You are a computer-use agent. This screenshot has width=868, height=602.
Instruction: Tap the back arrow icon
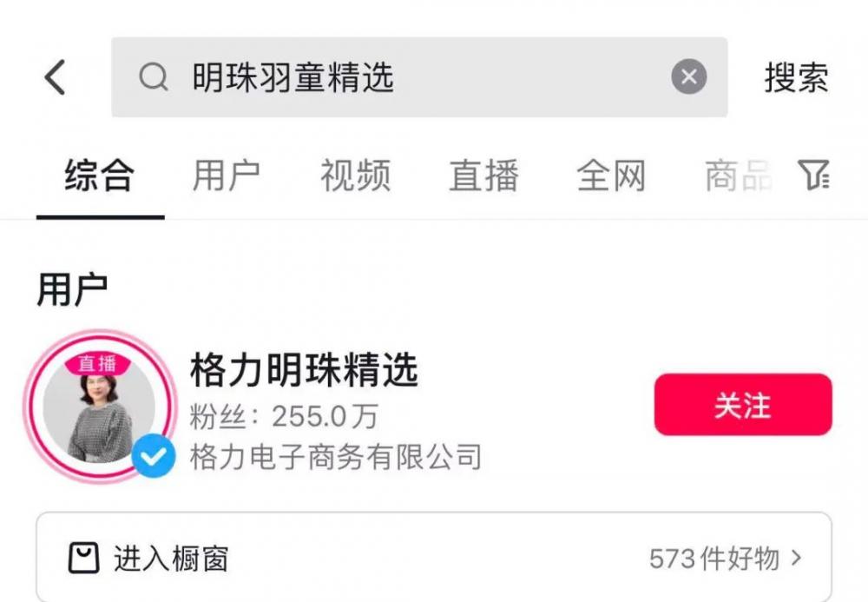[55, 77]
